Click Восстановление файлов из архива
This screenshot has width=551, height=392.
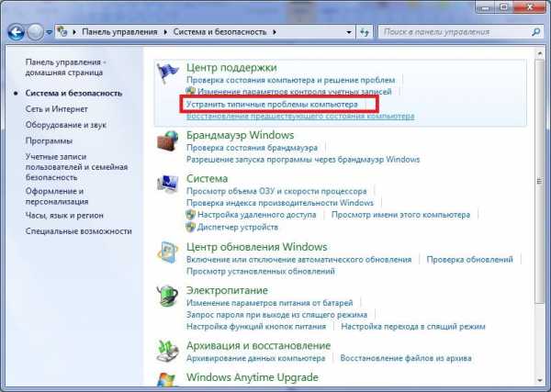coord(406,358)
